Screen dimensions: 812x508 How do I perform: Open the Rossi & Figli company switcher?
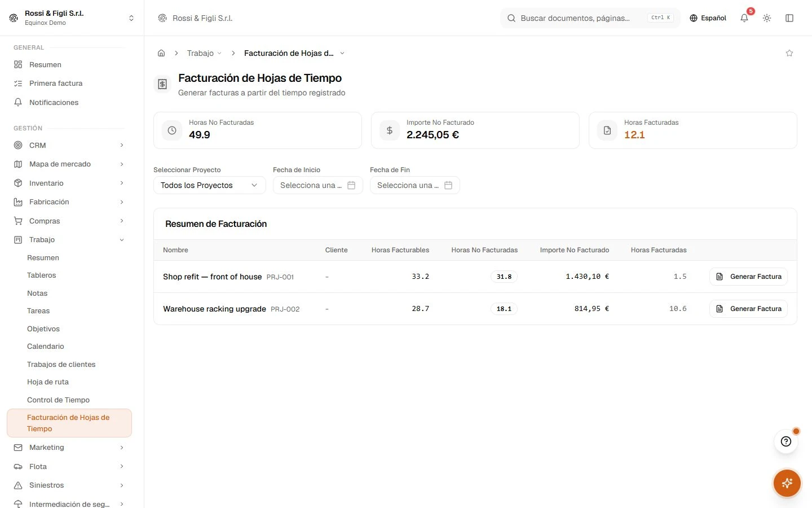(x=72, y=18)
